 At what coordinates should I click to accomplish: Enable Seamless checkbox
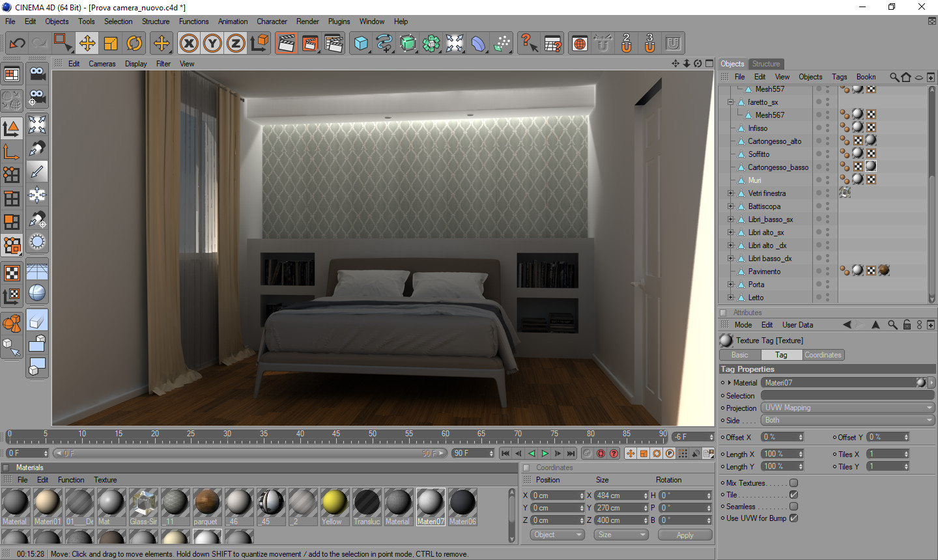793,507
